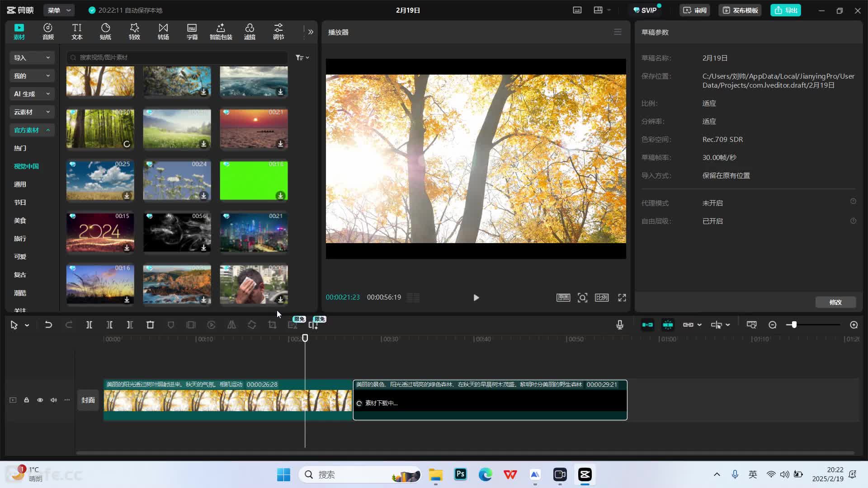Select the 热门 category

pos(20,148)
